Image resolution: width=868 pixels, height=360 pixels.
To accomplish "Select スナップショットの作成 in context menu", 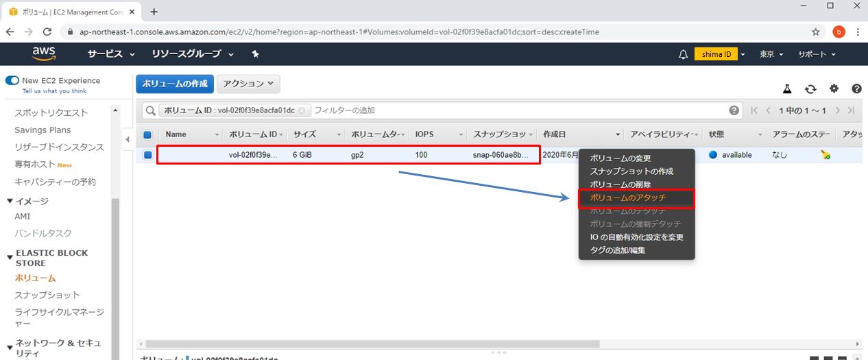I will click(x=631, y=171).
